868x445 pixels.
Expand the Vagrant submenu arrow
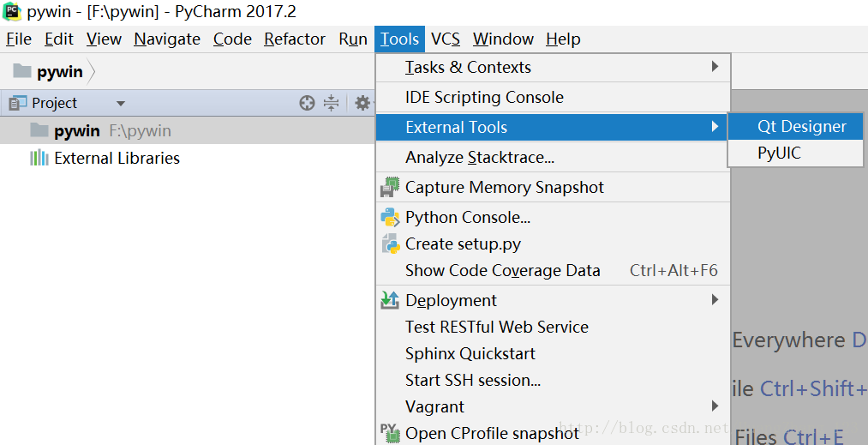(715, 406)
